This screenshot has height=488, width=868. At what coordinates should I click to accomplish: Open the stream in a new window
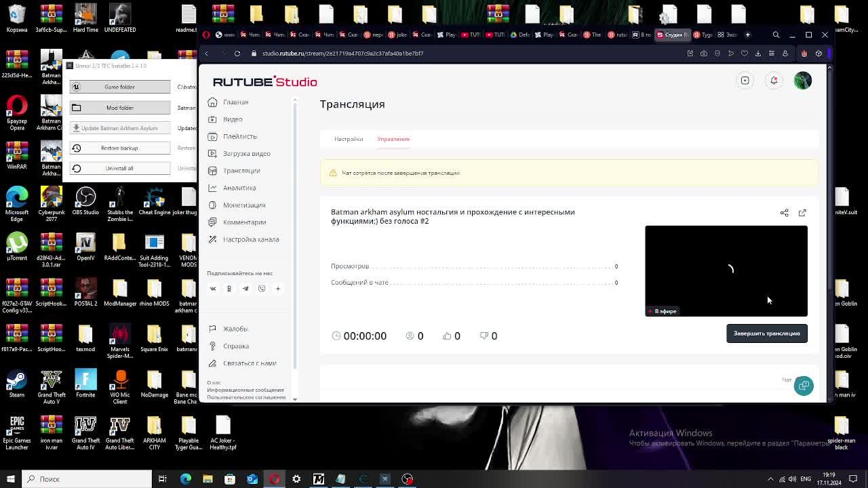click(x=802, y=213)
